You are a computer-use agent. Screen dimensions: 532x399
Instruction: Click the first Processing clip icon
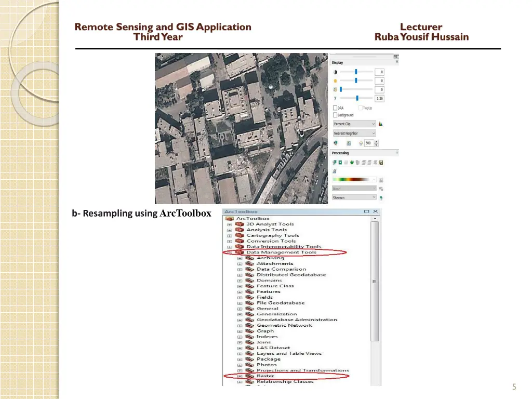335,163
